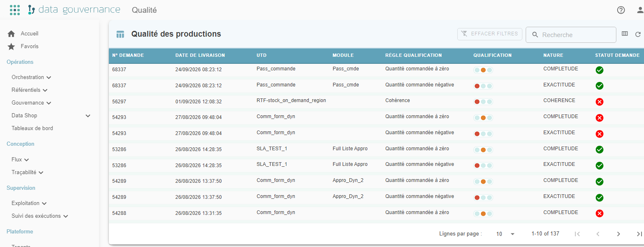Click Full Liste Appro in 53286 zéro row

point(350,149)
